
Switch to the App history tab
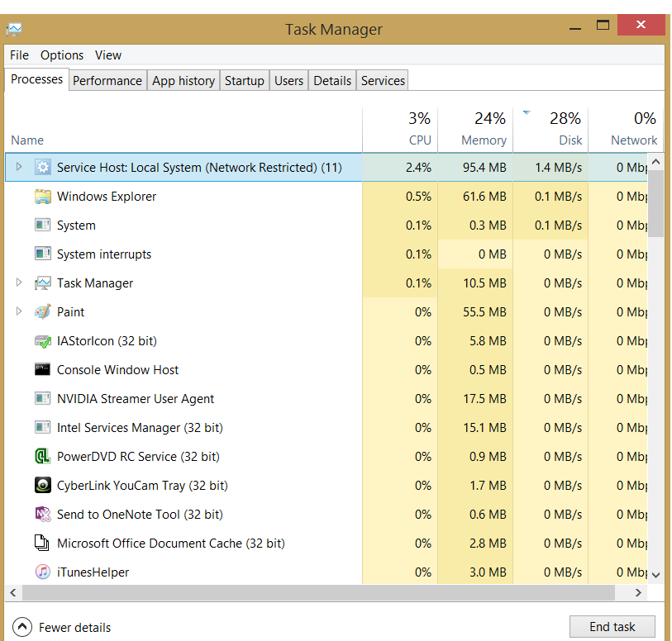click(183, 80)
